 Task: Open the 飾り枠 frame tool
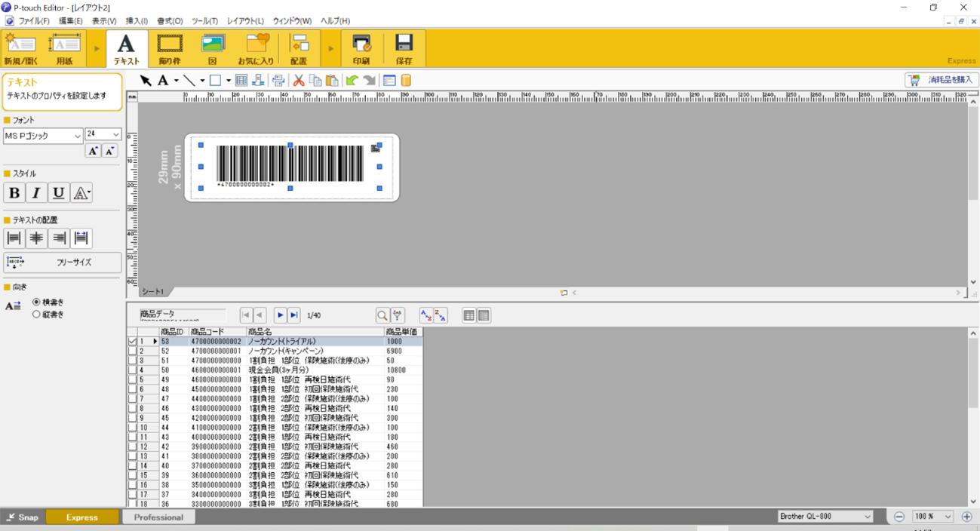pyautogui.click(x=170, y=49)
